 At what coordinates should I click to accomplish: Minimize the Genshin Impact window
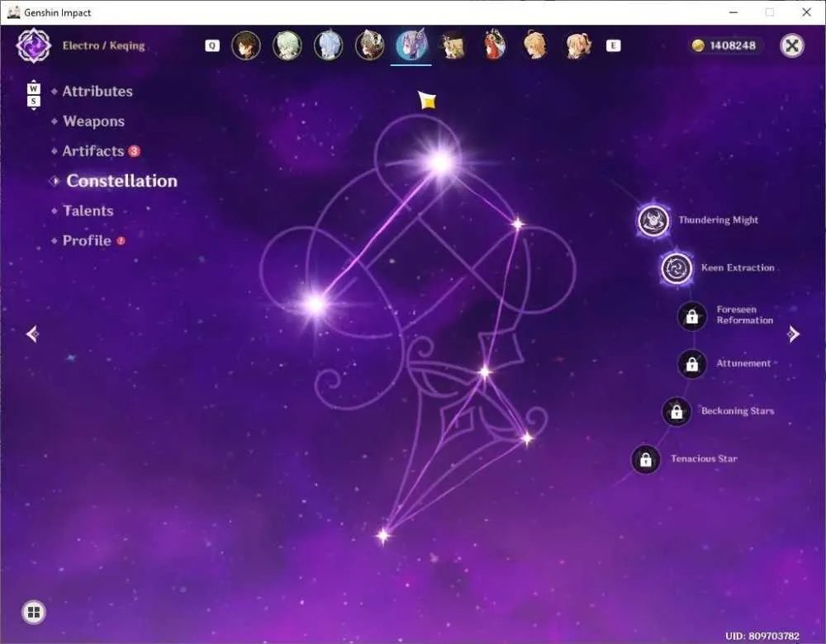click(x=733, y=12)
